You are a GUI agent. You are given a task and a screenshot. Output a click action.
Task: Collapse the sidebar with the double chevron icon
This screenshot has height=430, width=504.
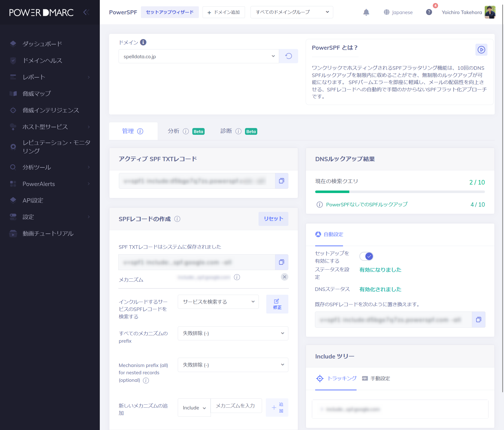[x=86, y=12]
